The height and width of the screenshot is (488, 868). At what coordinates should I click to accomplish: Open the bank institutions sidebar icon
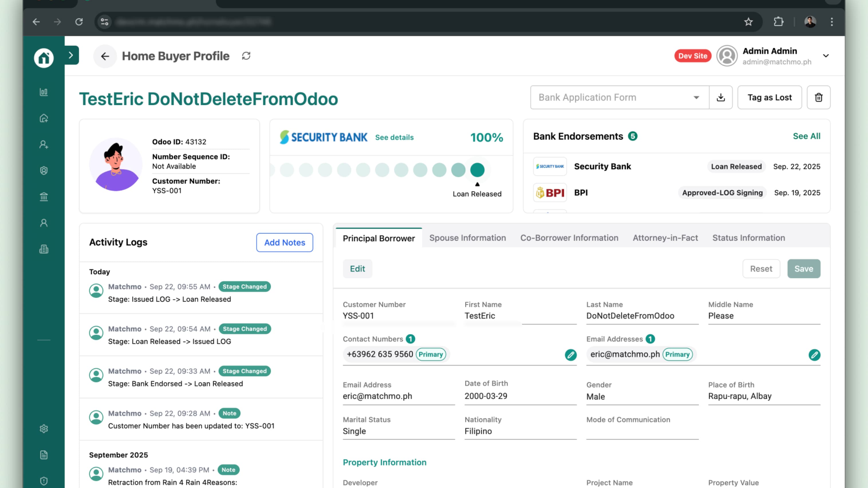click(x=44, y=197)
